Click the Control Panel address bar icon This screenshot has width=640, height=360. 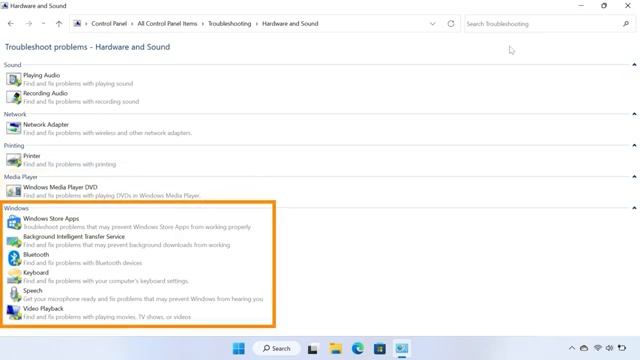(x=77, y=24)
